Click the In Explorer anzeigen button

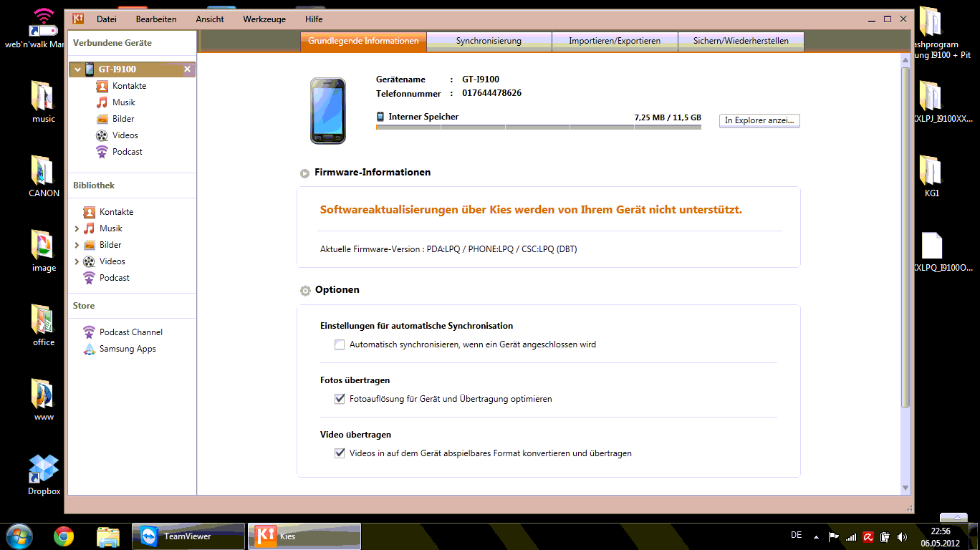tap(759, 120)
